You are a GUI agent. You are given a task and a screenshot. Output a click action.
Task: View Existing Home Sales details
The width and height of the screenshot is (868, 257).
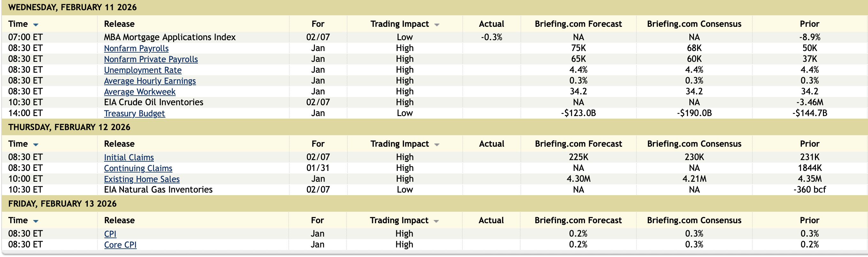tap(141, 179)
